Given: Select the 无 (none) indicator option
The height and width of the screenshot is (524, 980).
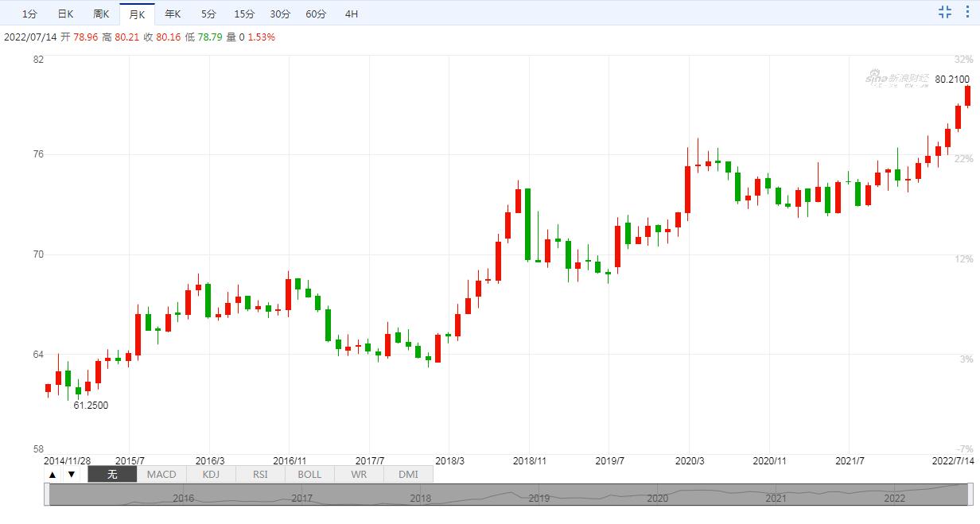Looking at the screenshot, I should click(112, 475).
